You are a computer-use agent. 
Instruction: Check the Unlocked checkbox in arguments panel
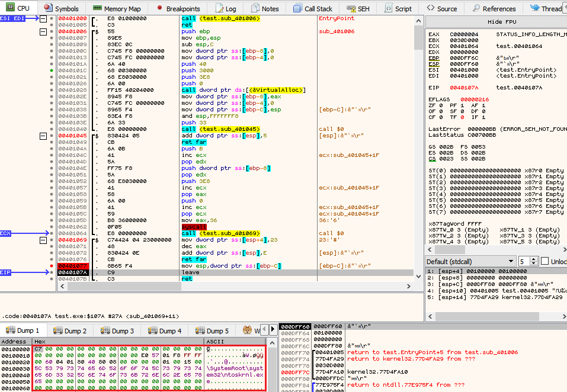544,261
